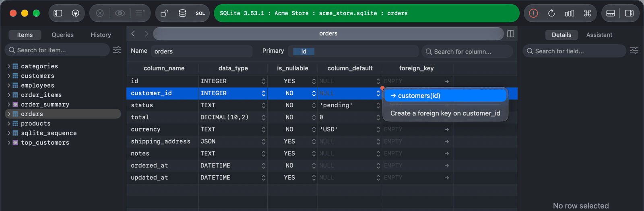This screenshot has height=211, width=644.
Task: Choose Create a foreign key on customer_id
Action: (445, 113)
